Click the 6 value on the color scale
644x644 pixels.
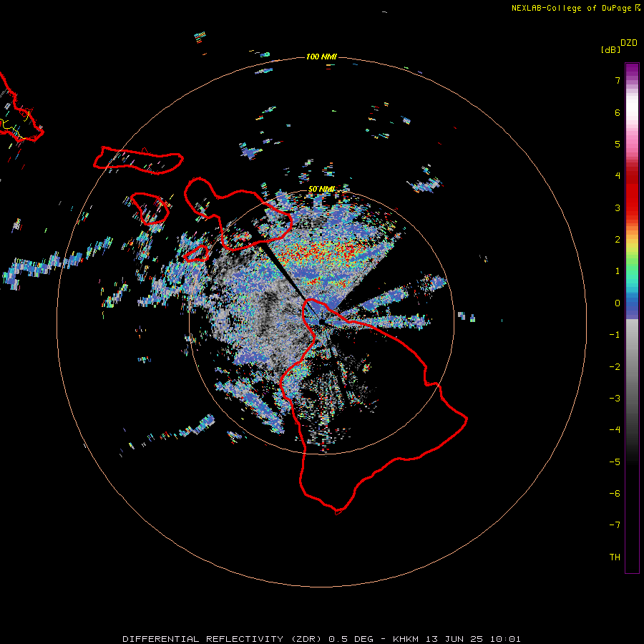pyautogui.click(x=618, y=112)
